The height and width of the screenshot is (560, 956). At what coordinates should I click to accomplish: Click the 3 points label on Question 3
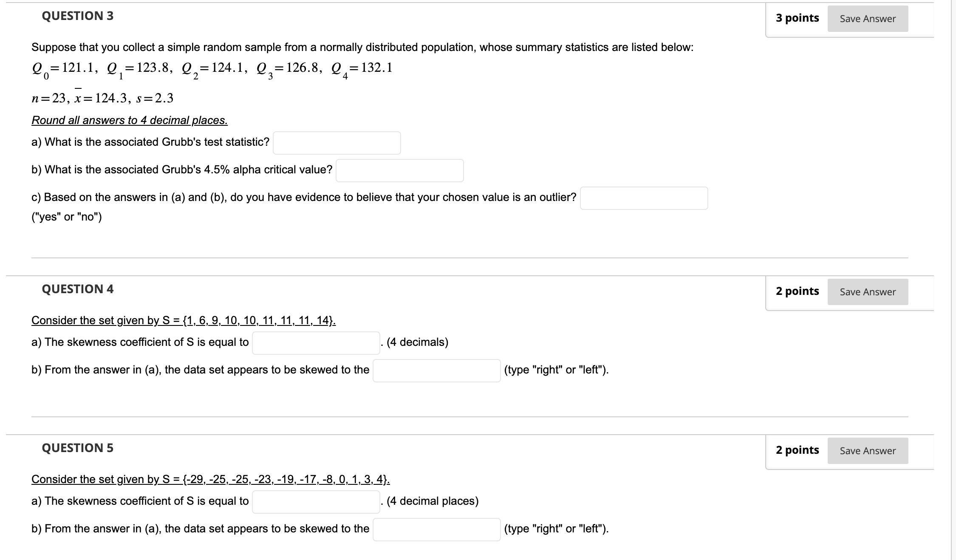click(797, 18)
